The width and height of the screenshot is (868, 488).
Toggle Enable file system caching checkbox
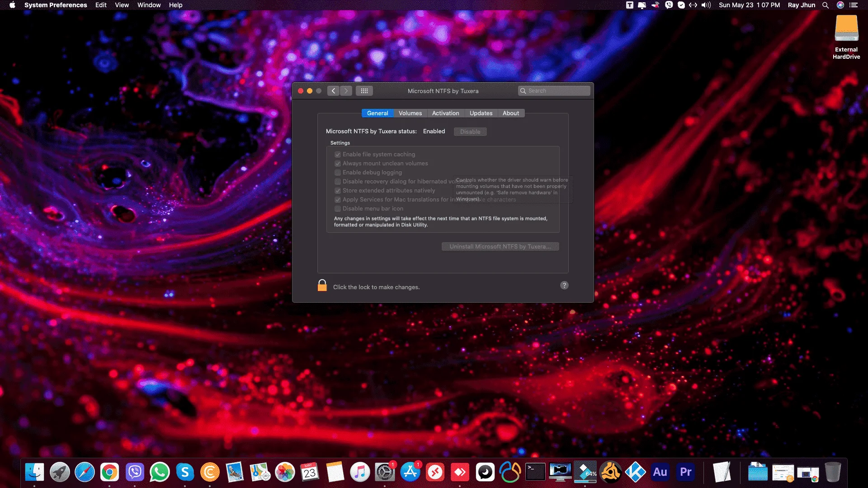tap(337, 155)
